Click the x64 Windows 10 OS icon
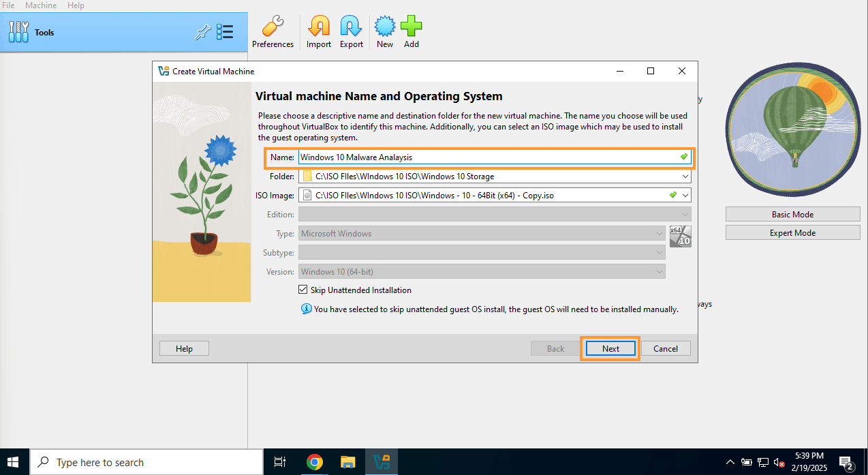The image size is (868, 475). click(680, 236)
